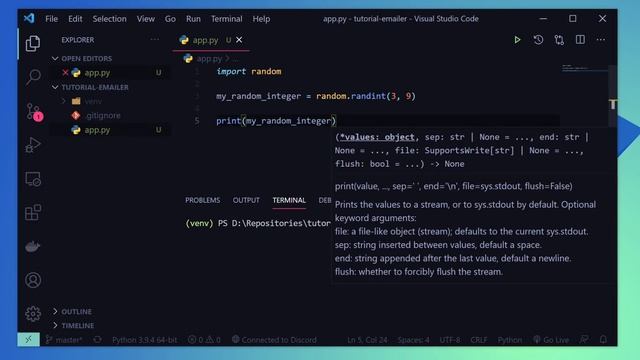Open Explorer views and more actions ellipsis
640x360 pixels.
(155, 40)
